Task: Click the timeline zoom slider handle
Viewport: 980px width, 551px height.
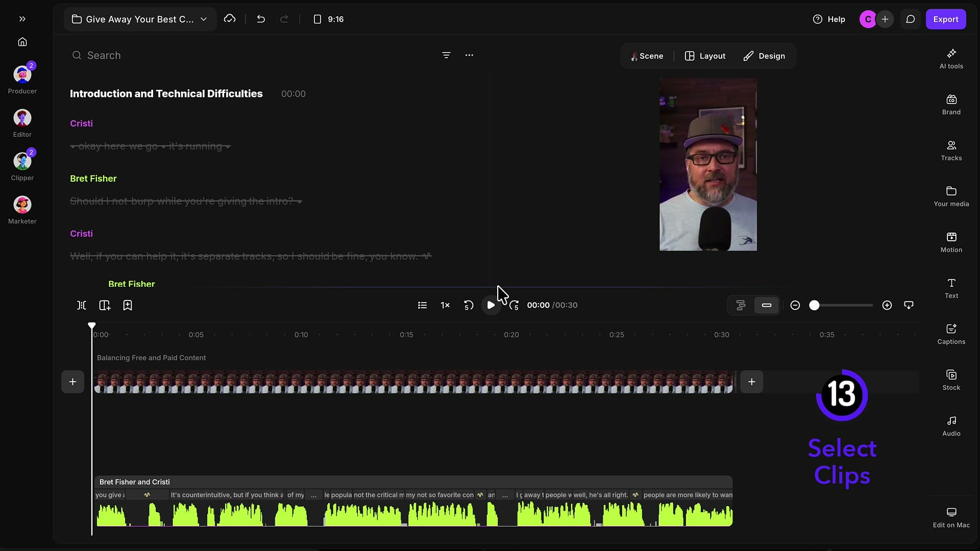Action: point(815,305)
